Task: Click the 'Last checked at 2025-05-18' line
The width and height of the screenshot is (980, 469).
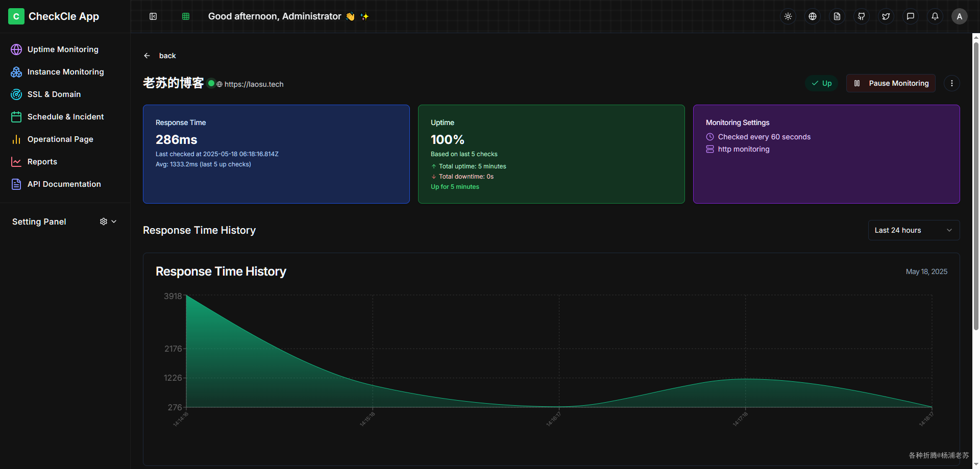Action: (217, 154)
